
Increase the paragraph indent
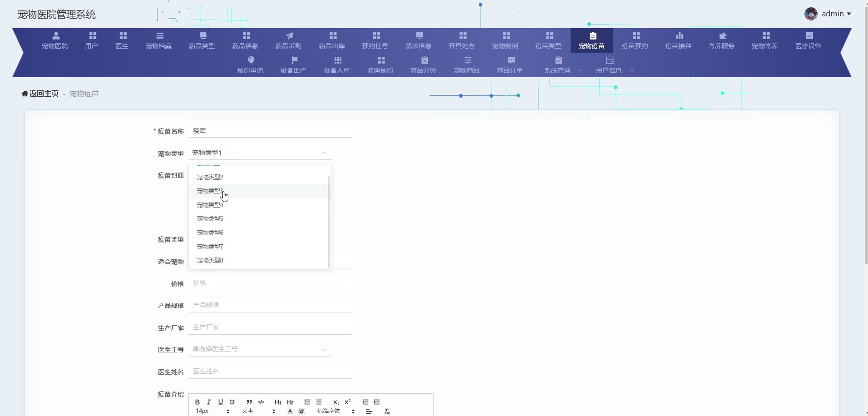pos(377,402)
